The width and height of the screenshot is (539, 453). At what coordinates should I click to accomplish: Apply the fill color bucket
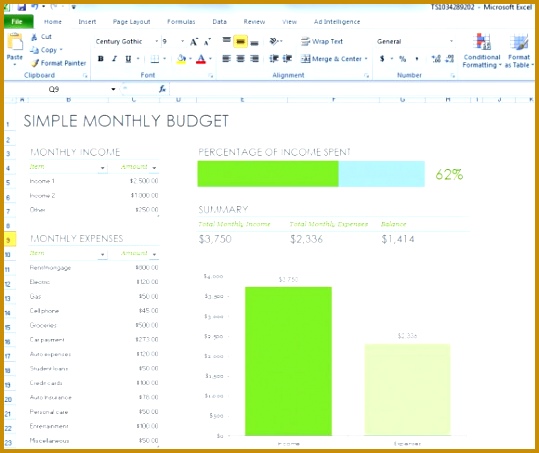click(x=181, y=59)
